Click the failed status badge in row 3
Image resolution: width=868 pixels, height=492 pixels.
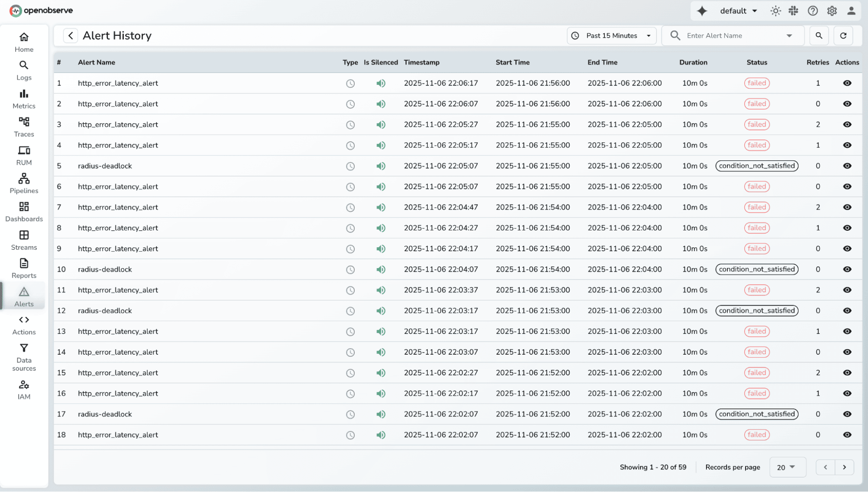coord(757,125)
